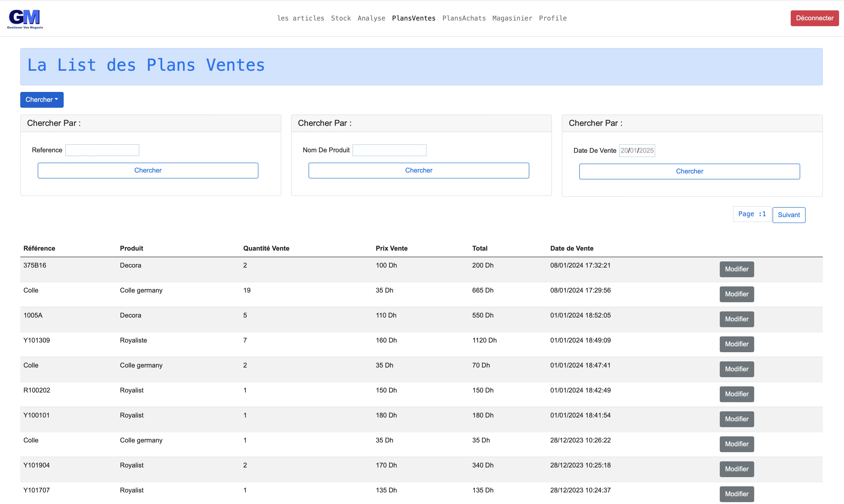Open the les articles menu

point(301,18)
